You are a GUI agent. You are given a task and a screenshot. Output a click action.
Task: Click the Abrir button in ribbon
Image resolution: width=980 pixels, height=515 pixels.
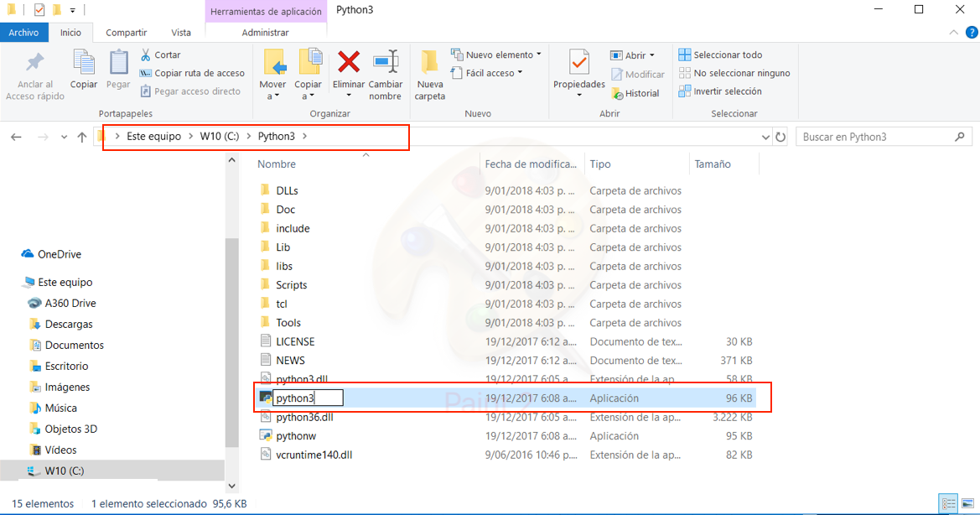(632, 55)
